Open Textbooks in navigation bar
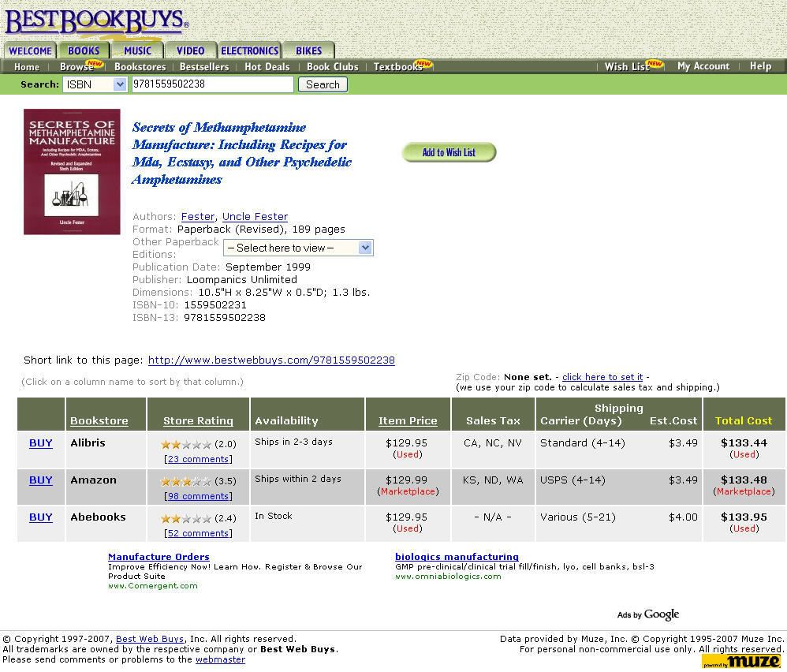 point(398,67)
